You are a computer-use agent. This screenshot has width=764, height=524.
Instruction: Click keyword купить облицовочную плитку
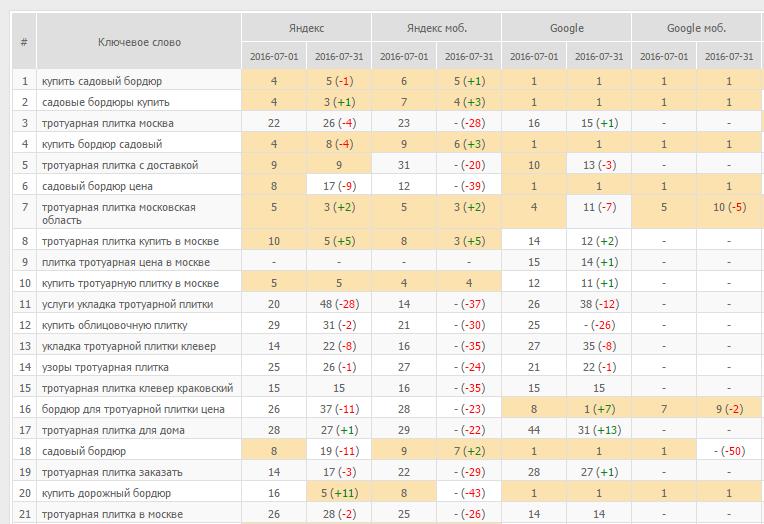(x=115, y=325)
